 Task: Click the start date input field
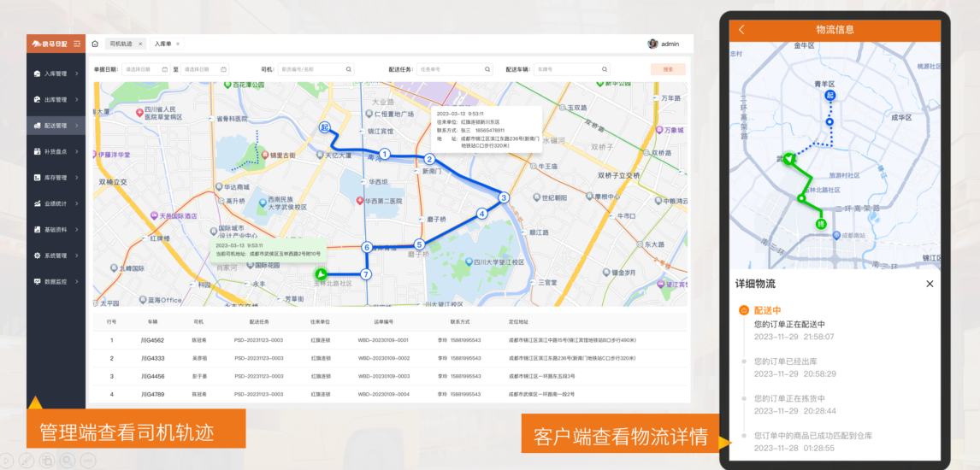click(145, 69)
